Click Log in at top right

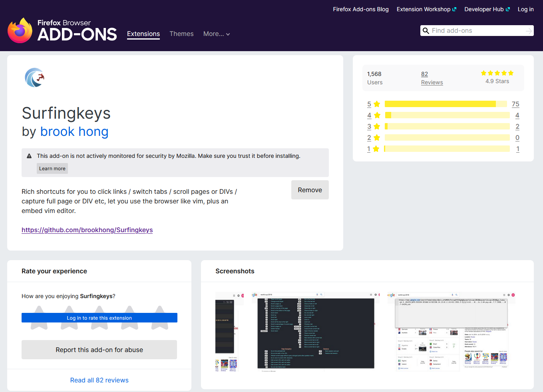point(526,9)
